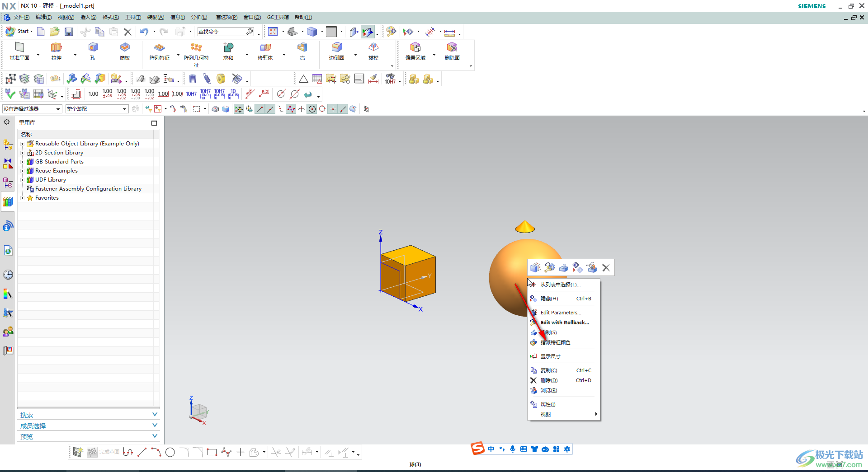868x472 pixels.
Task: Open the 视图 submenu in context menu
Action: (x=564, y=414)
